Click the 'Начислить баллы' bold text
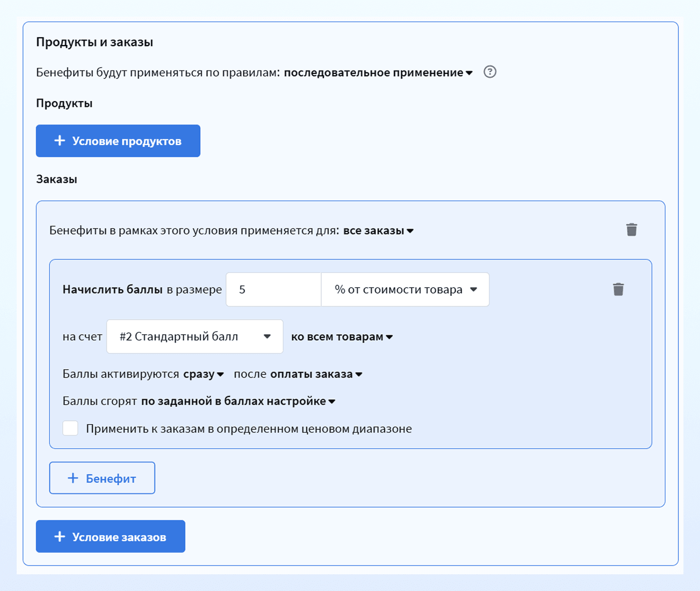Screen dimensions: 700x591 (x=113, y=289)
